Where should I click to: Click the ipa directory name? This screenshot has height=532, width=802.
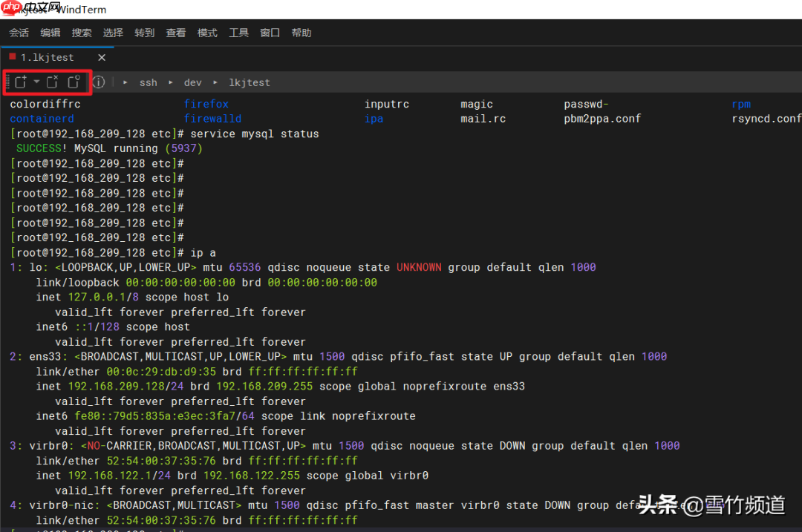coord(374,119)
